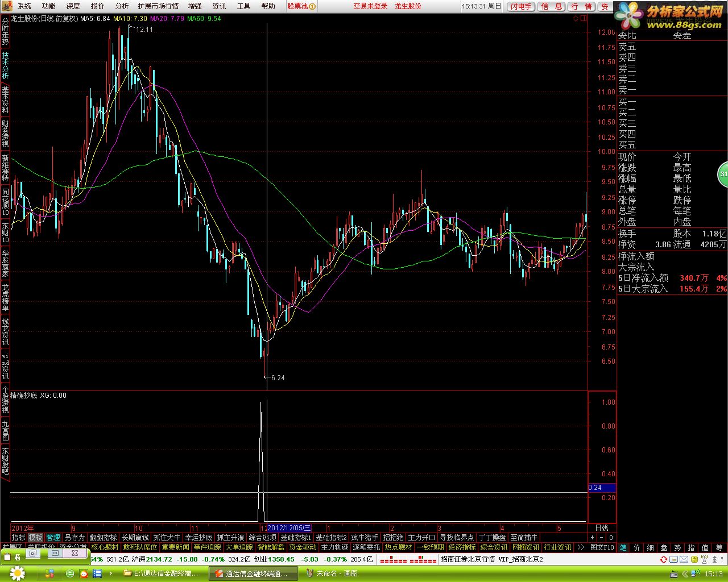The image size is (728, 582).
Task: Select 基本资料 sidebar tab
Action: (x=5, y=100)
